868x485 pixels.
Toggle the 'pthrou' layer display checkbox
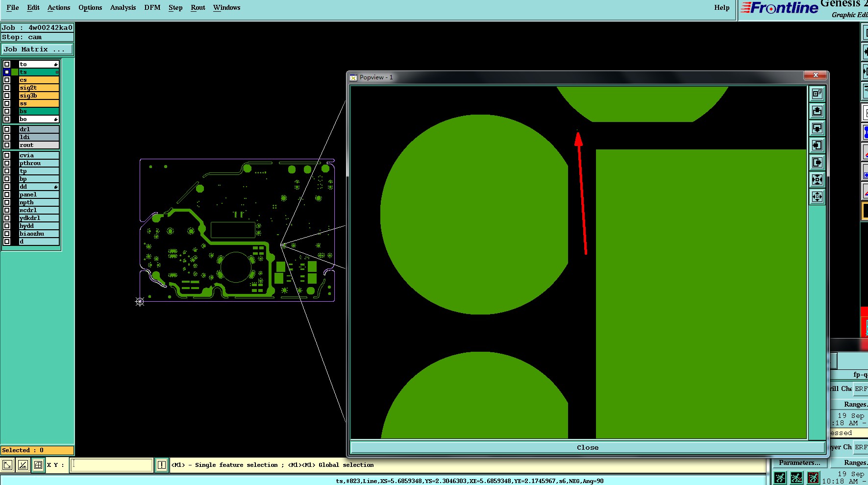point(7,163)
